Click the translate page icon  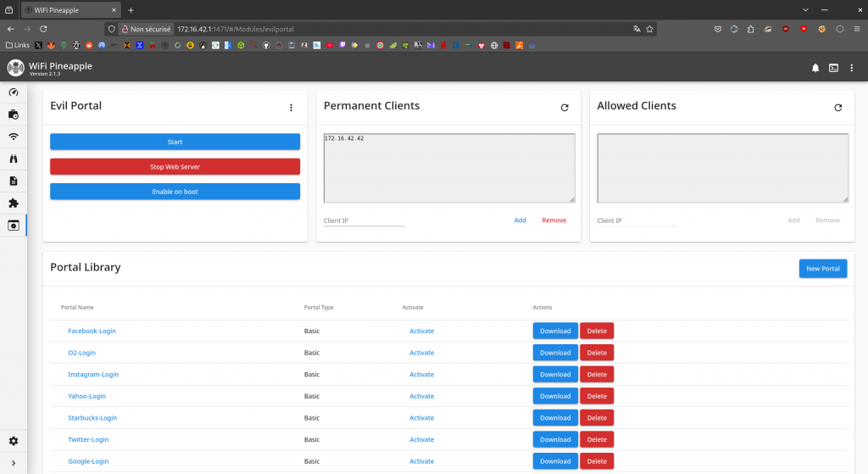coord(637,29)
